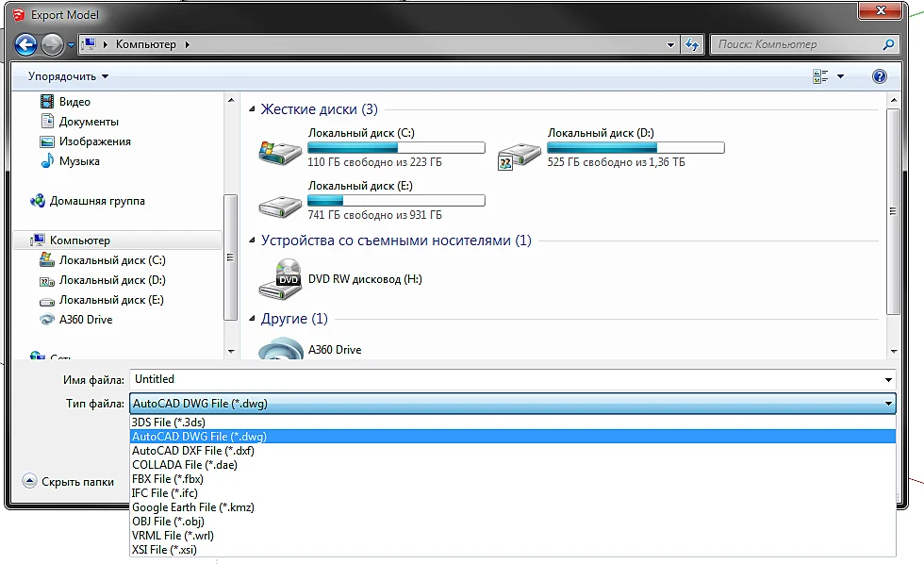The height and width of the screenshot is (564, 924).
Task: Choose XSI File (*.xsi) format
Action: 513,549
